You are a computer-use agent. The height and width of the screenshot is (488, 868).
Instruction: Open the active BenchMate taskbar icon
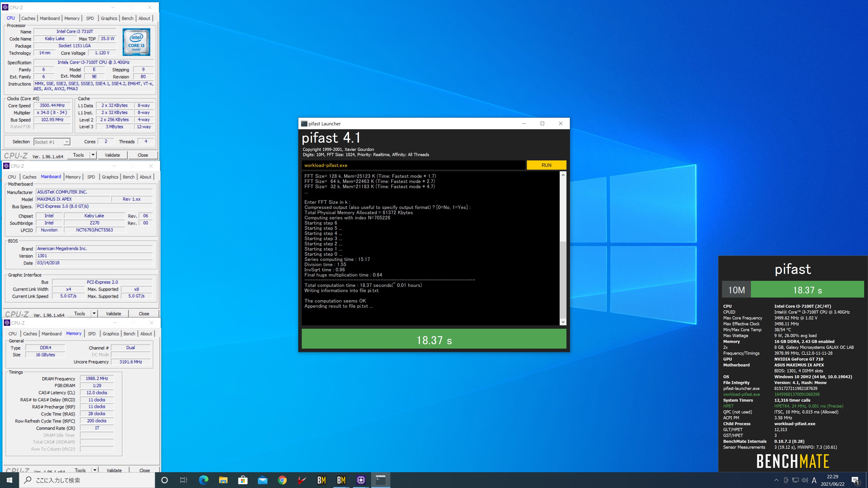tap(341, 480)
